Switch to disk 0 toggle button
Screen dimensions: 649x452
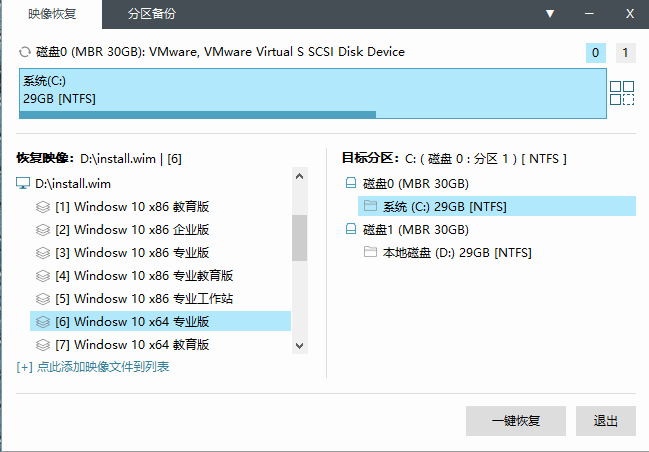(x=596, y=53)
